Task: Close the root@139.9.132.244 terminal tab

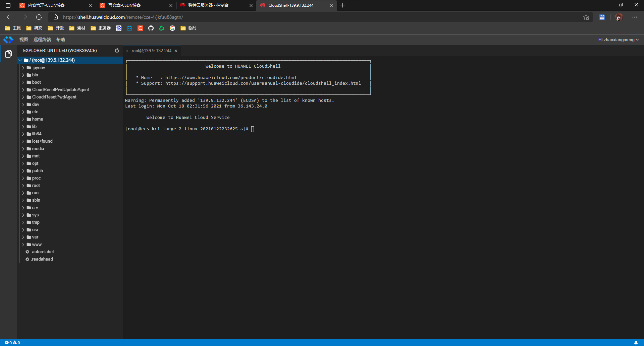Action: click(x=176, y=51)
